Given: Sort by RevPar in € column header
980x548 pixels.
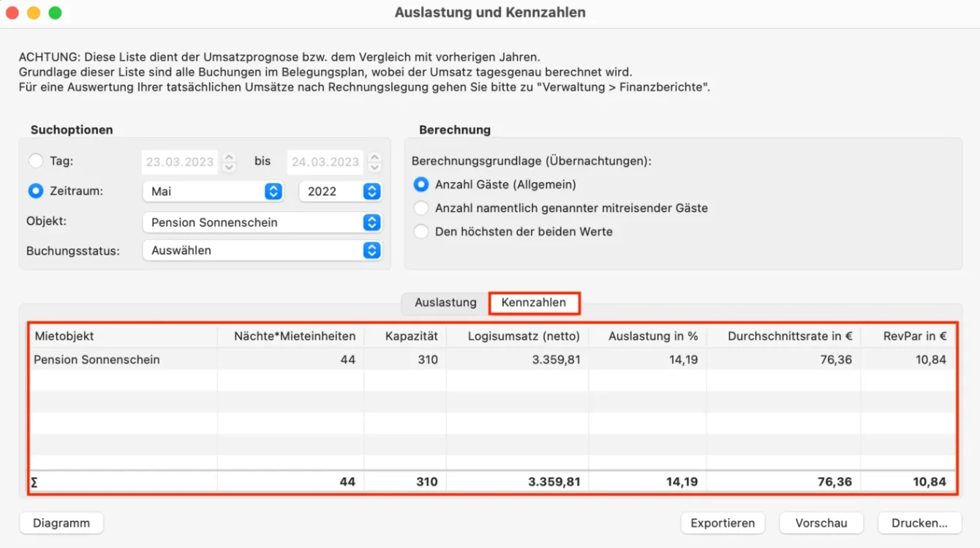Looking at the screenshot, I should tap(908, 337).
